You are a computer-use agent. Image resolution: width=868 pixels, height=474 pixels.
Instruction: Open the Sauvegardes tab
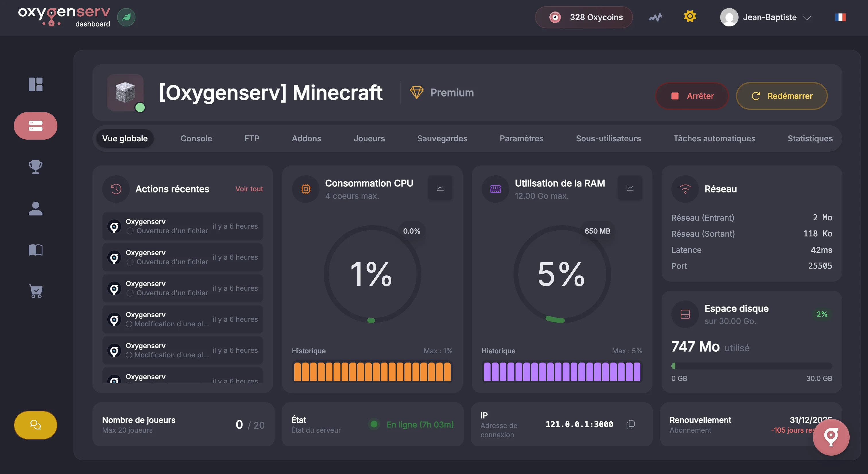[x=442, y=138]
